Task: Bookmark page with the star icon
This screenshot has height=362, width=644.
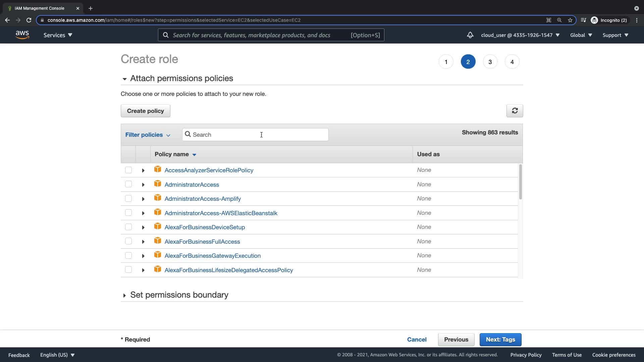Action: click(570, 20)
